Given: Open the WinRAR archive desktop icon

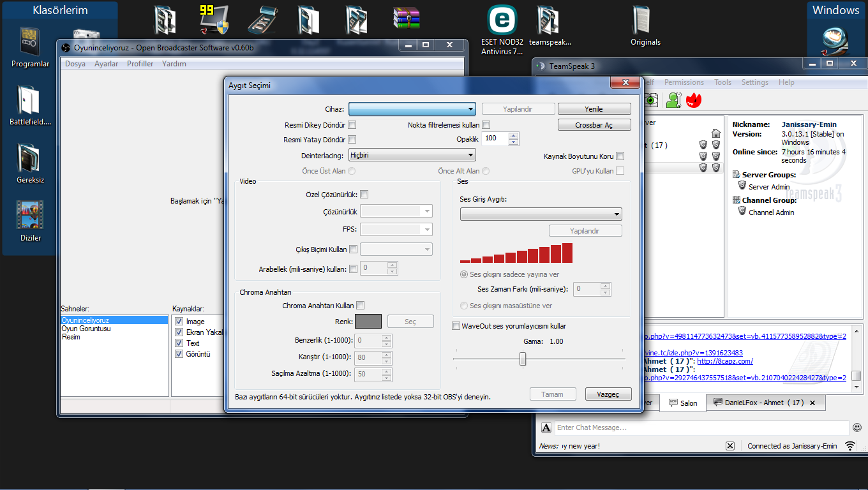Looking at the screenshot, I should 407,19.
